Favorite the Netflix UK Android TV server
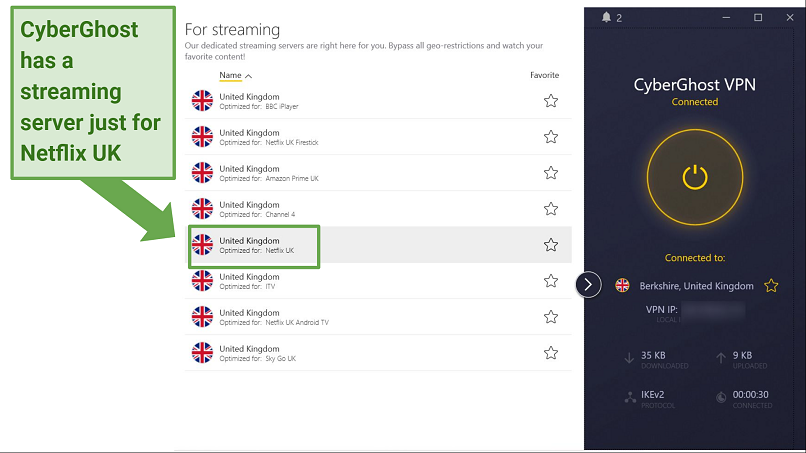806x453 pixels. 550,317
